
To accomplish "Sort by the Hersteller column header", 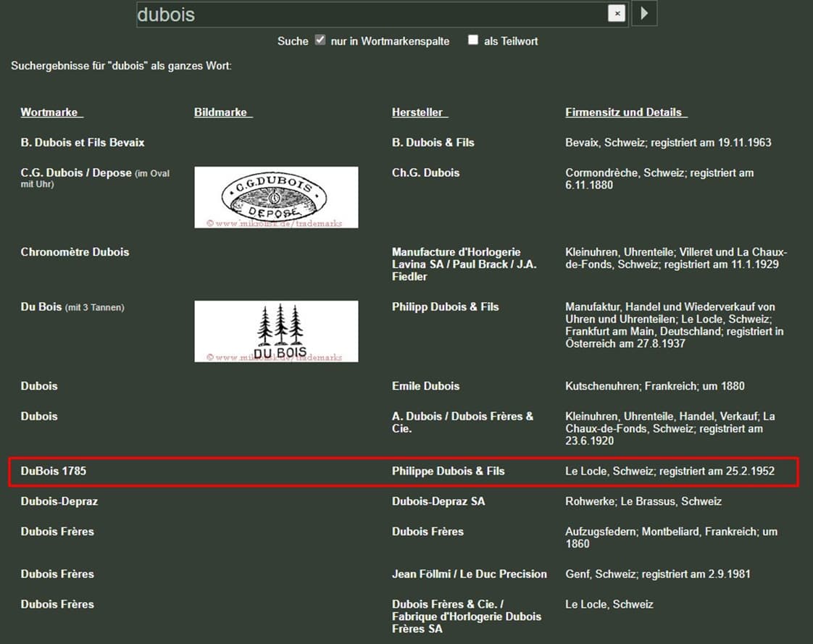I will click(x=420, y=112).
